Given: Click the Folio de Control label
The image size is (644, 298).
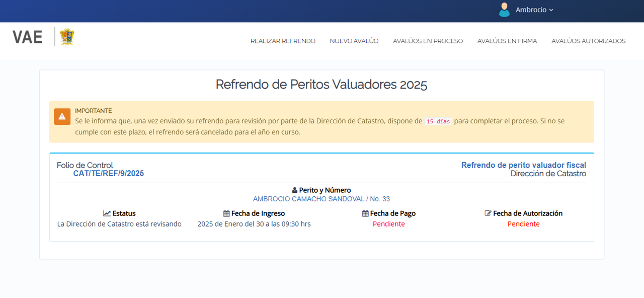Looking at the screenshot, I should (x=85, y=165).
